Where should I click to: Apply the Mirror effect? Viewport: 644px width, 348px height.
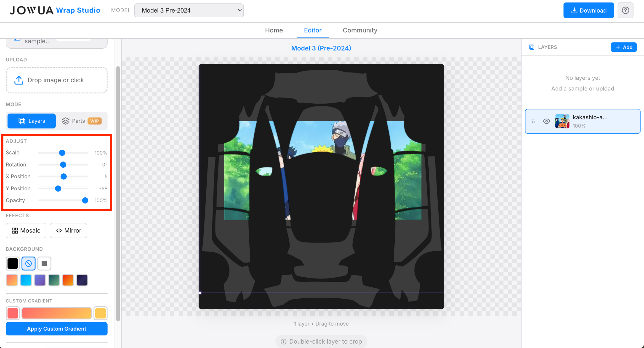pos(69,231)
